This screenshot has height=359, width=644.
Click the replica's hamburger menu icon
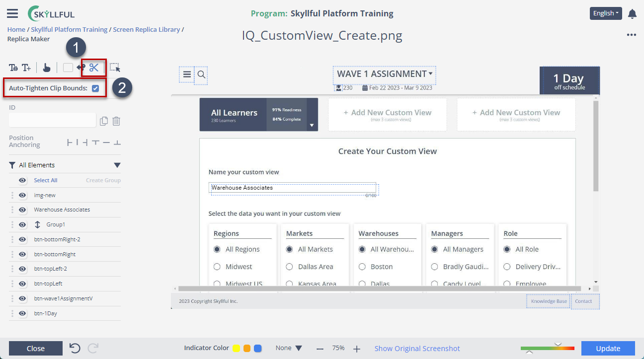187,74
